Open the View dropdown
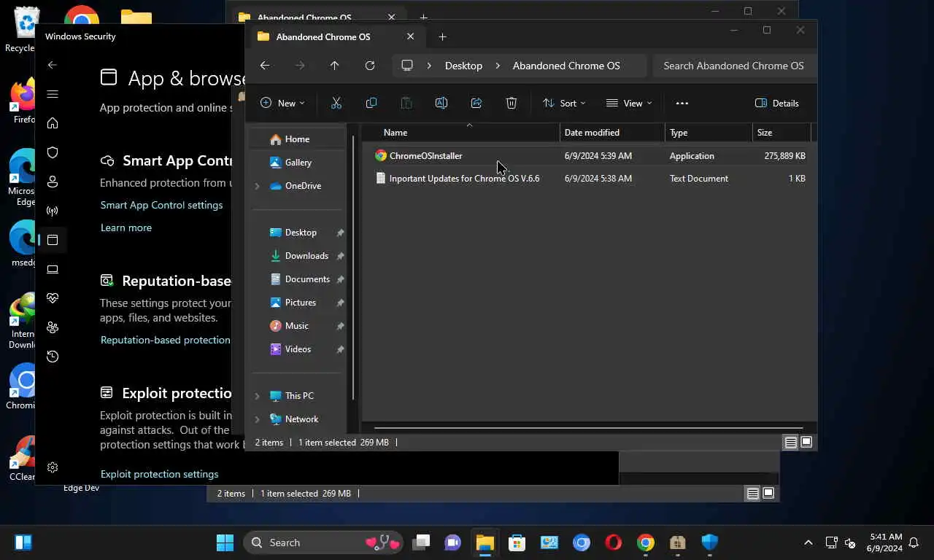This screenshot has height=560, width=934. pyautogui.click(x=629, y=103)
